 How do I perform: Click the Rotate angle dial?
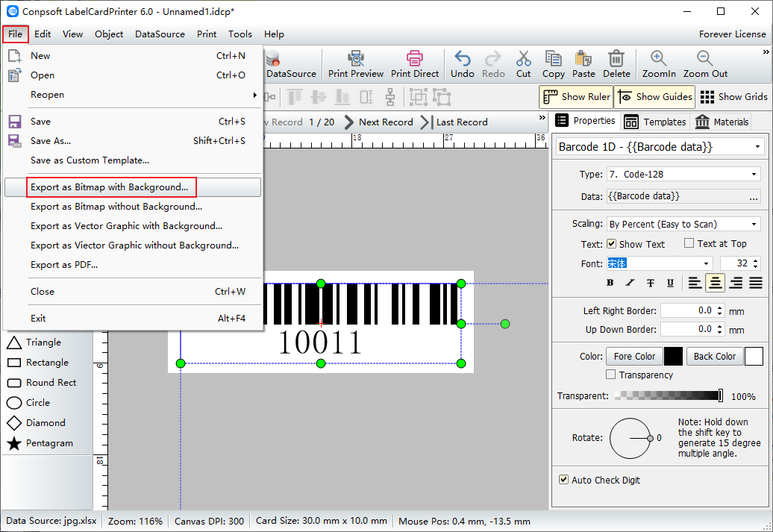click(630, 438)
